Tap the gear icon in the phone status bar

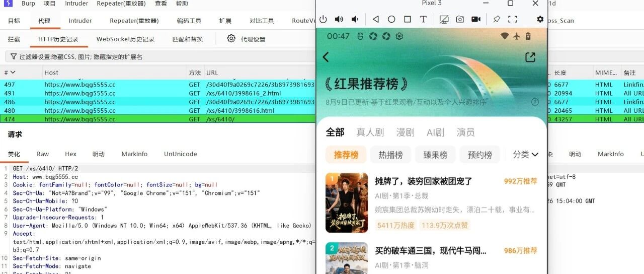399,36
